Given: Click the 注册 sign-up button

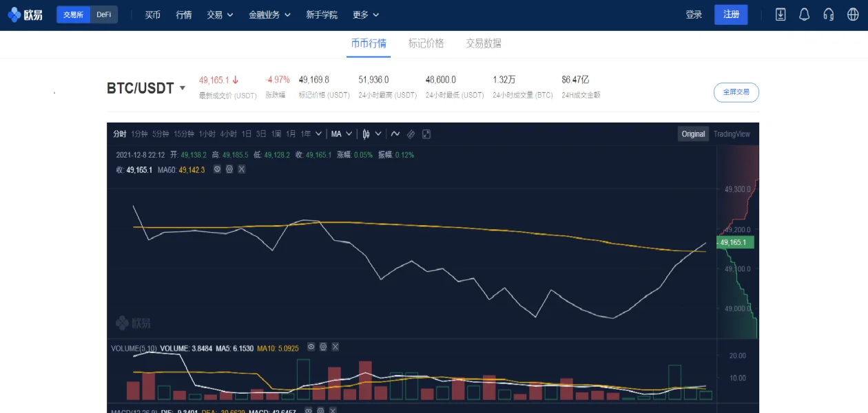Looking at the screenshot, I should [731, 14].
